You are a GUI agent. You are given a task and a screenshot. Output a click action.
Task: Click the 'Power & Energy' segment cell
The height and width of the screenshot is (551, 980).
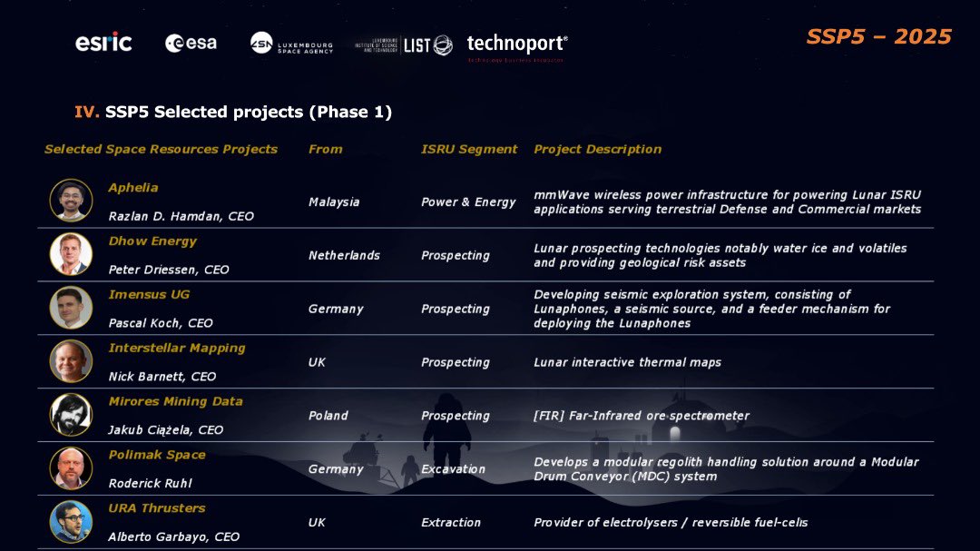tap(468, 202)
